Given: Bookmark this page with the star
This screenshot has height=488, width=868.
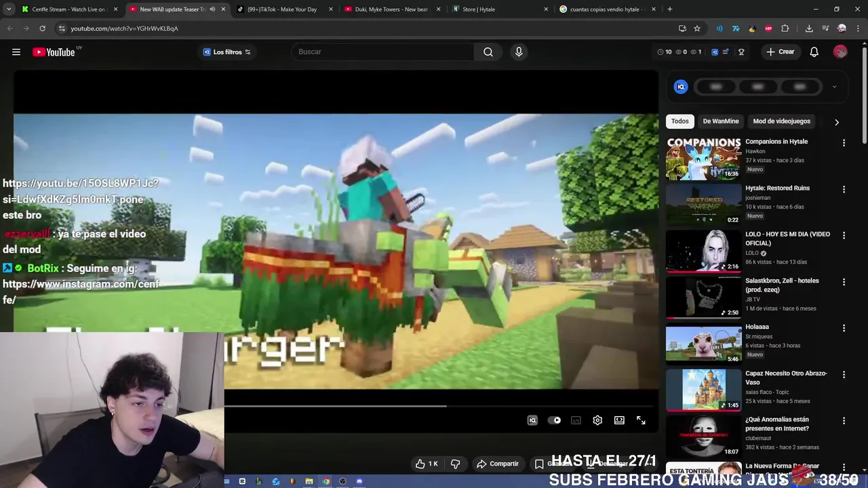Looking at the screenshot, I should click(697, 28).
